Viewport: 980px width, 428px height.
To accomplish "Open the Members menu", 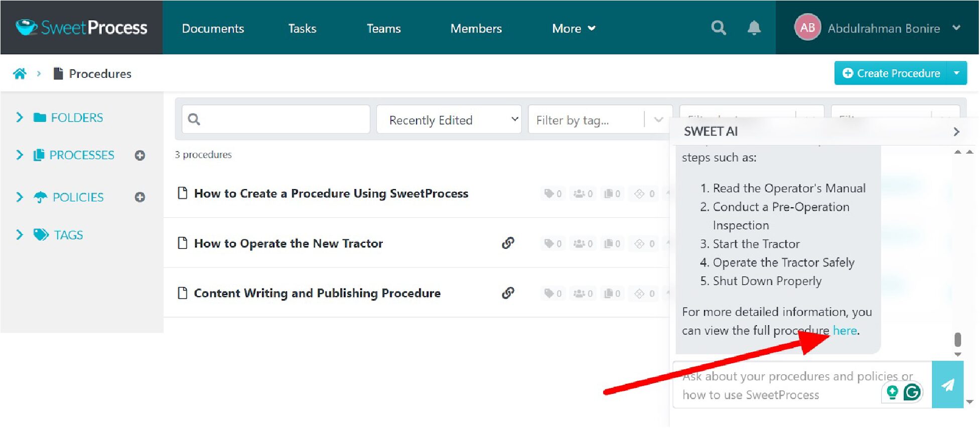I will (476, 29).
